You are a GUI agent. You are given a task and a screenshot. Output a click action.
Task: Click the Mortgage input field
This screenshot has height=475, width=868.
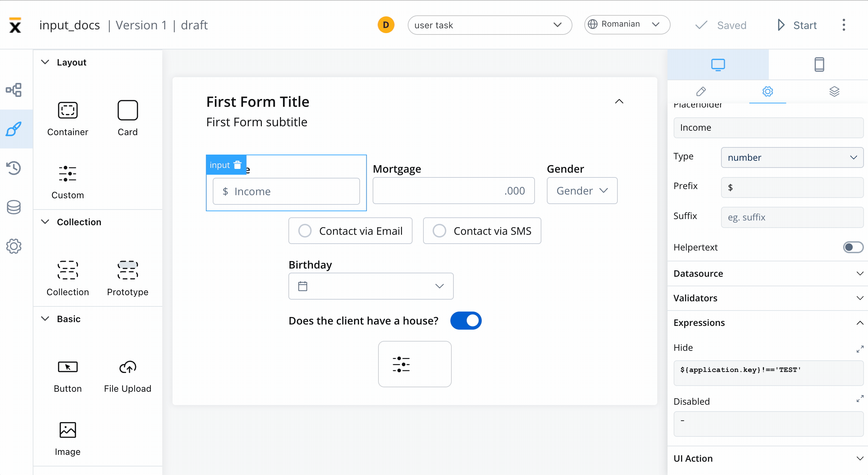point(453,190)
